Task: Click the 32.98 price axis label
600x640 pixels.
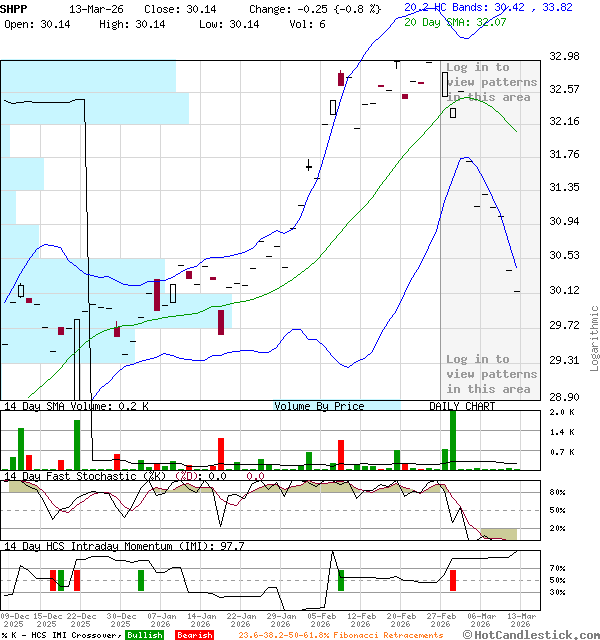Action: pyautogui.click(x=567, y=57)
